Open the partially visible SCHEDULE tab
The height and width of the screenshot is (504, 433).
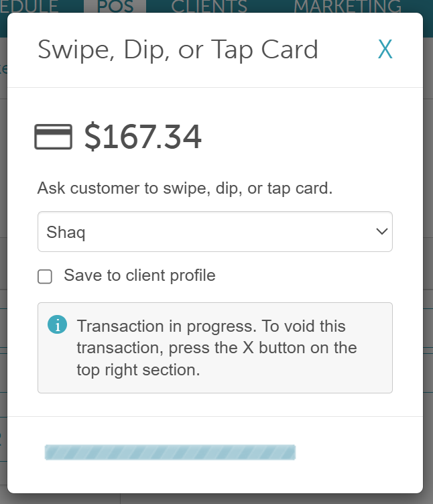(29, 6)
